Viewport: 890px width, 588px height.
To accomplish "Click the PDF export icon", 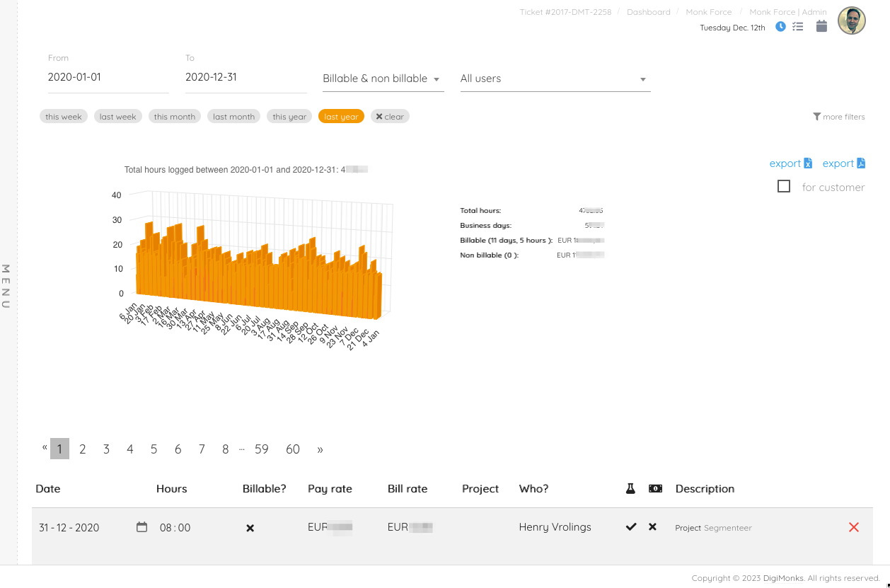I will [x=861, y=163].
